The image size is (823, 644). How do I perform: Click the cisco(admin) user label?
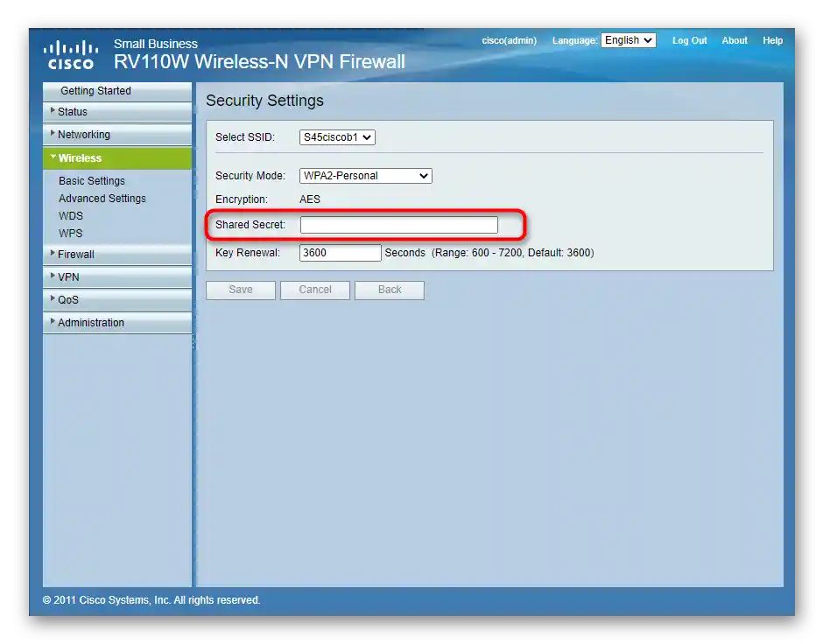[x=510, y=40]
